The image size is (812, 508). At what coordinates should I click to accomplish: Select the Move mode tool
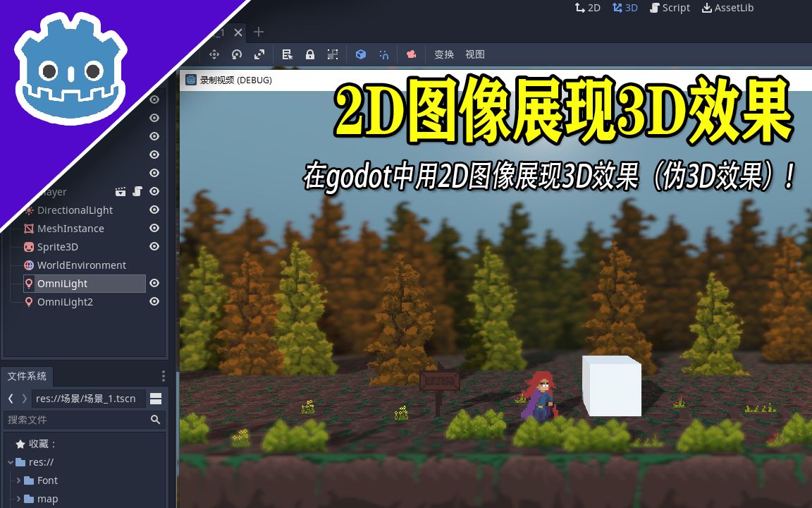coord(215,54)
